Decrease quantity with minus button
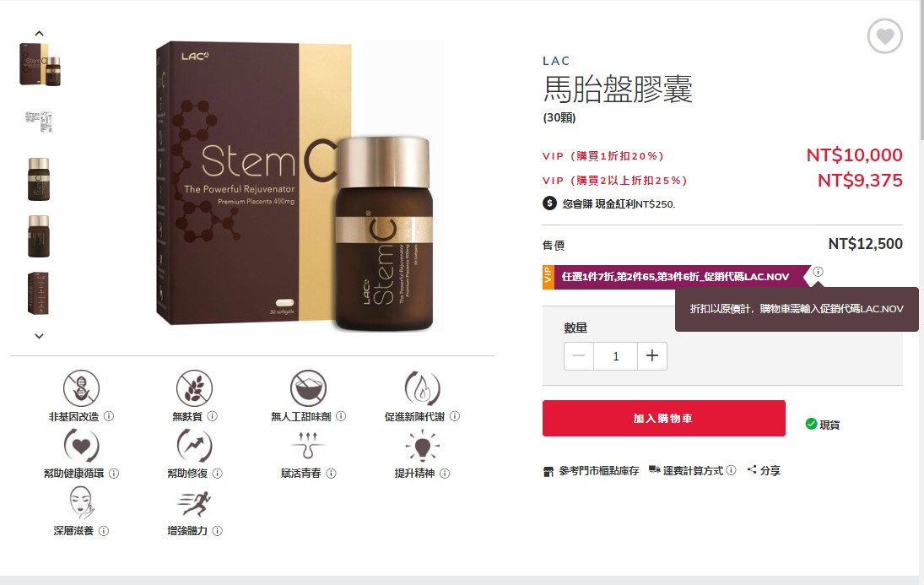This screenshot has width=924, height=585. tap(579, 355)
